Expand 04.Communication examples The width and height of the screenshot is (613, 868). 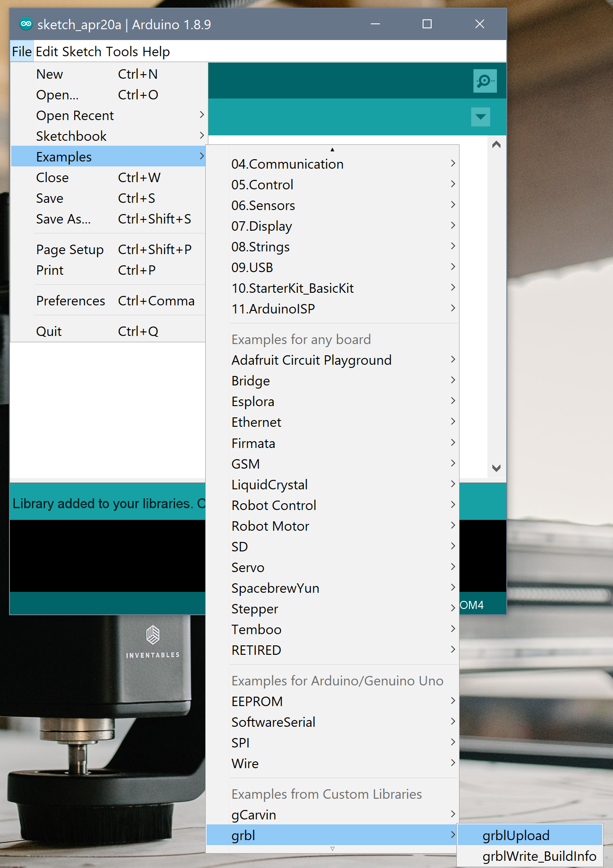332,164
